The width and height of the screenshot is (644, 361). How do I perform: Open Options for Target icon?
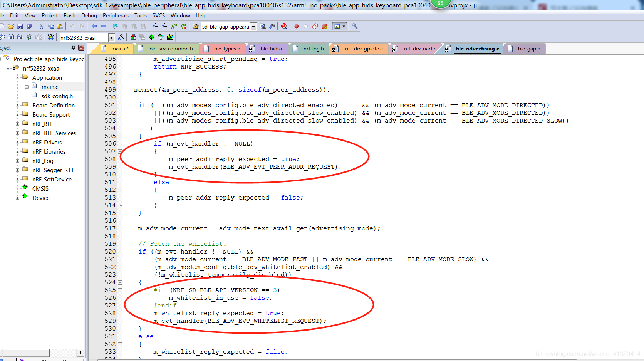(121, 37)
